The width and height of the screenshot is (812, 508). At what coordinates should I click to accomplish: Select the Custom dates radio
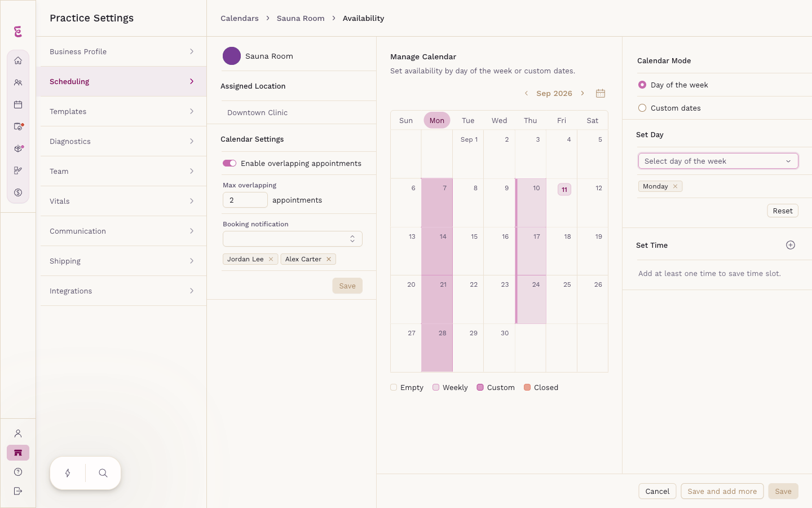[x=642, y=108]
